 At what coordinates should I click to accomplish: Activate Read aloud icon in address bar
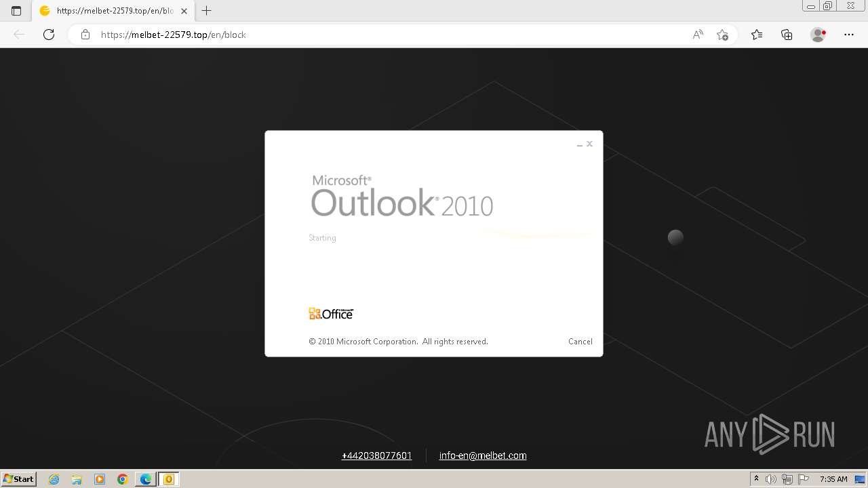(698, 35)
